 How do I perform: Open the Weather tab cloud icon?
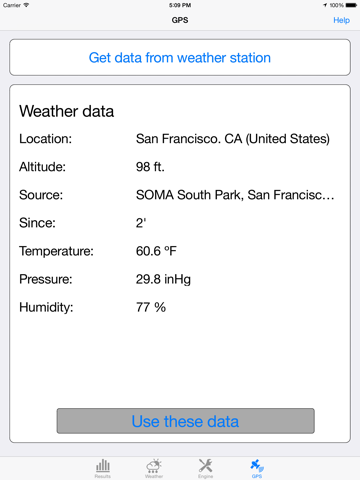tap(154, 466)
